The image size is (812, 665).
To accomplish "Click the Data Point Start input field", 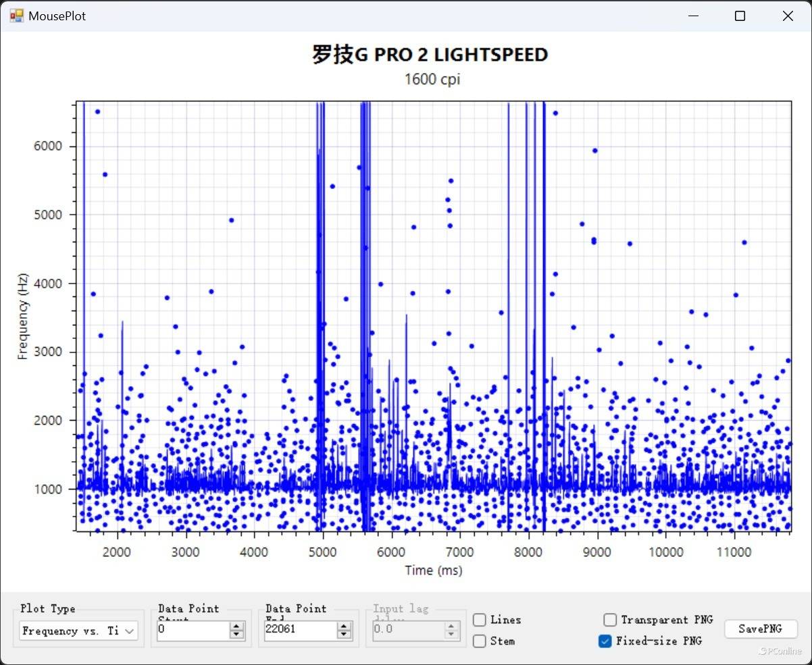I will pyautogui.click(x=193, y=630).
